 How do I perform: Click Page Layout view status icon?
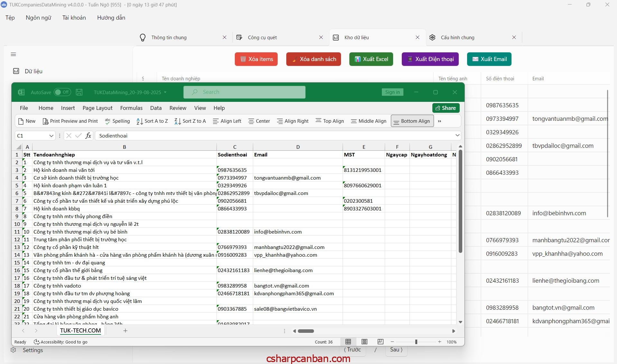(364, 342)
